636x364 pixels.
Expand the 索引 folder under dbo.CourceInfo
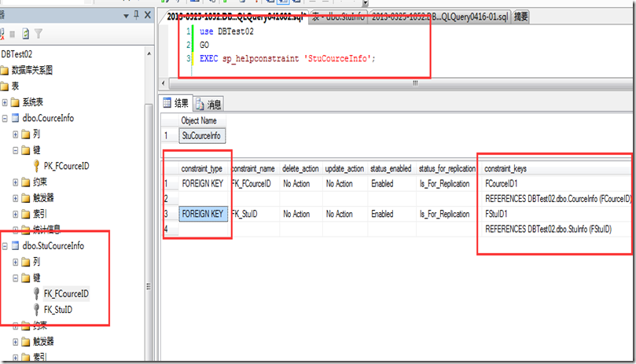16,214
